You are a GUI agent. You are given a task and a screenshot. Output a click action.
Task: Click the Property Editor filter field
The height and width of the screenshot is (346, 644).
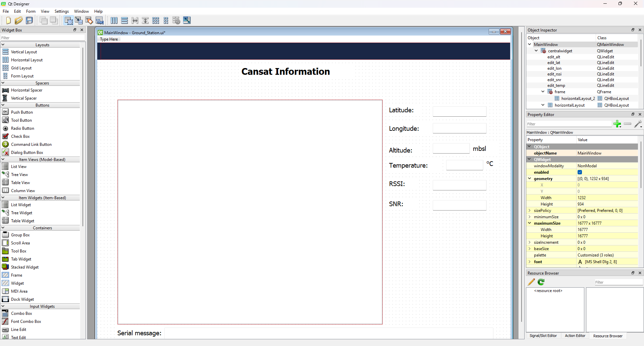tap(569, 124)
